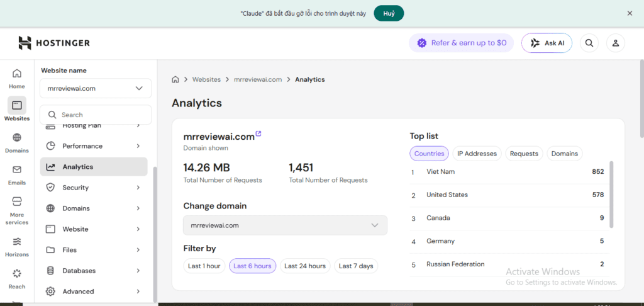Click the Hostinger logo
Viewport: 644px width, 306px height.
54,43
